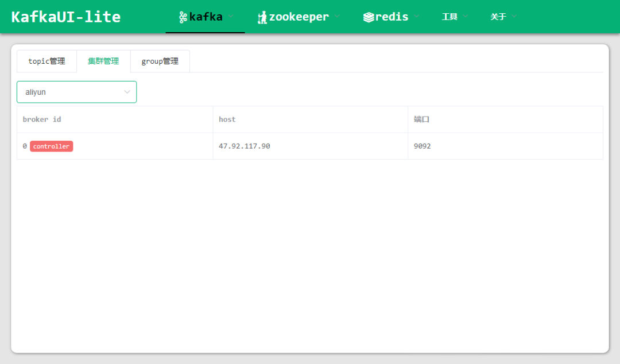620x364 pixels.
Task: Click the zookeeper keeper icon
Action: tap(262, 17)
